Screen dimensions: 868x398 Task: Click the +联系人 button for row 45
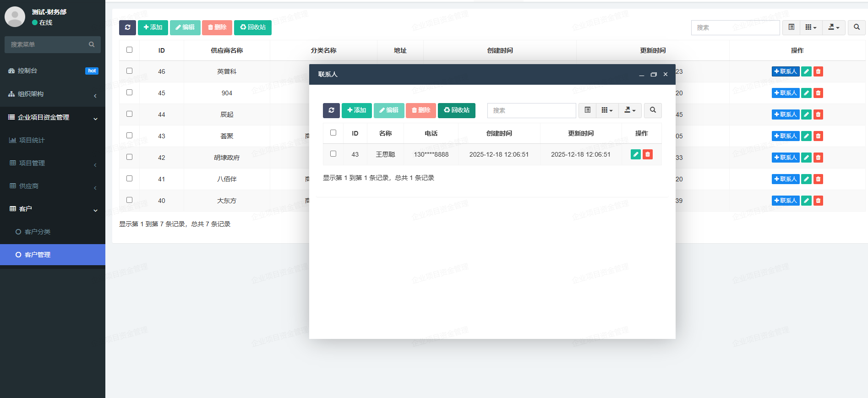click(x=785, y=93)
